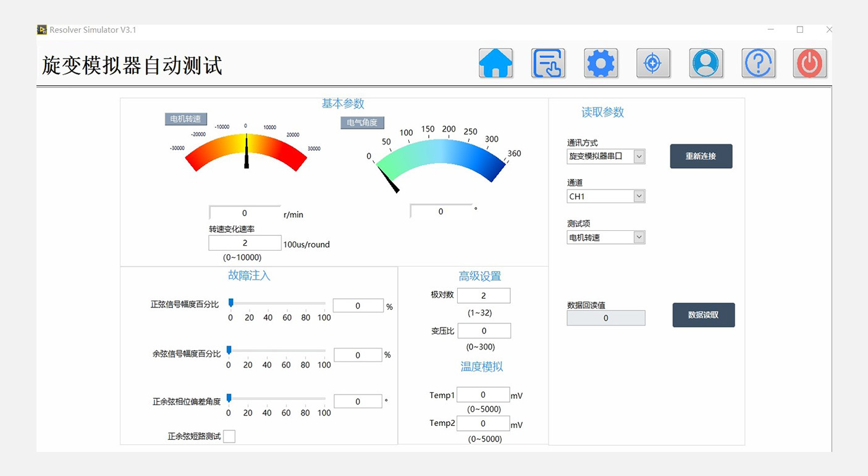This screenshot has width=868, height=476.
Task: Click the Resolver Simulator app icon in title bar
Action: point(42,30)
